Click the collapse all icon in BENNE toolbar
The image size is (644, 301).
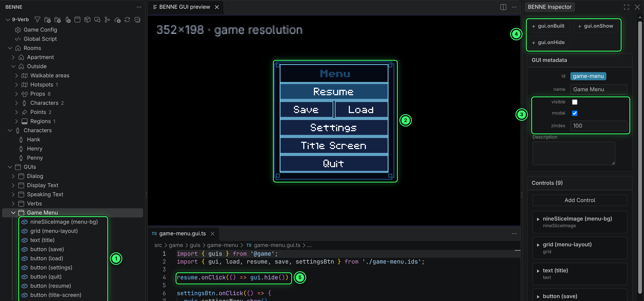[137, 20]
